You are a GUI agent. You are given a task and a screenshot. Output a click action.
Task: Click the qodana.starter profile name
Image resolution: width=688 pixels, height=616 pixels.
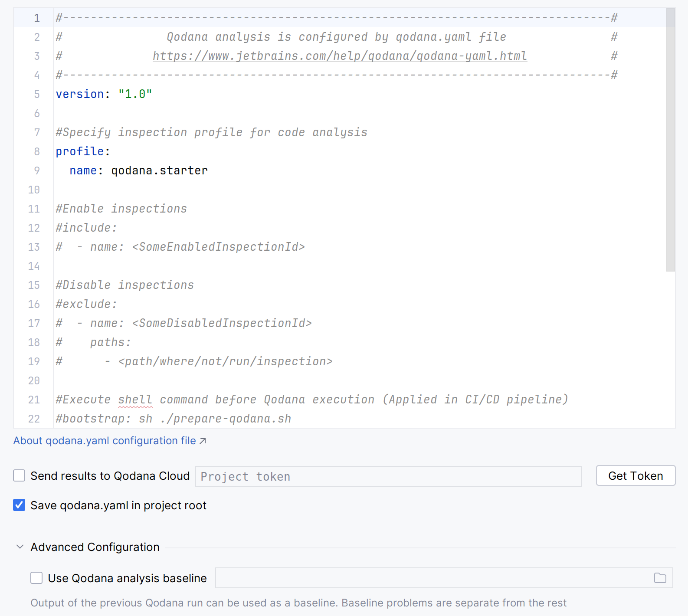pos(159,170)
